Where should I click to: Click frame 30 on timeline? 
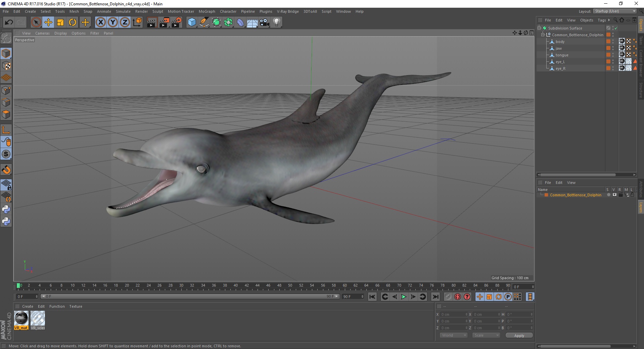[x=181, y=286]
